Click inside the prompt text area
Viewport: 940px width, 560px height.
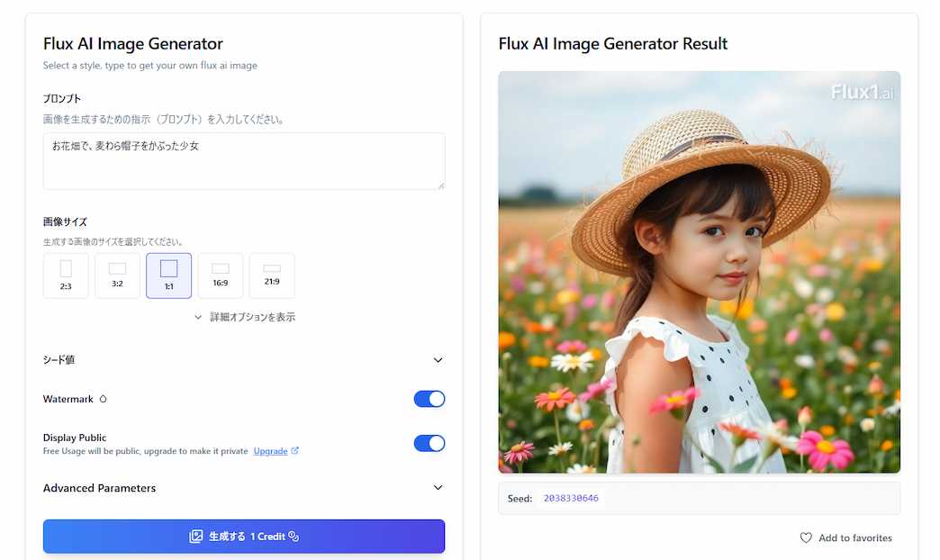pos(244,161)
